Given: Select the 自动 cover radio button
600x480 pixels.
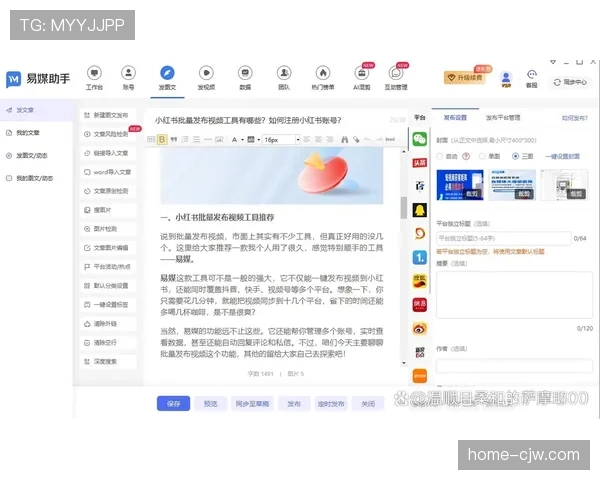Looking at the screenshot, I should pos(440,156).
